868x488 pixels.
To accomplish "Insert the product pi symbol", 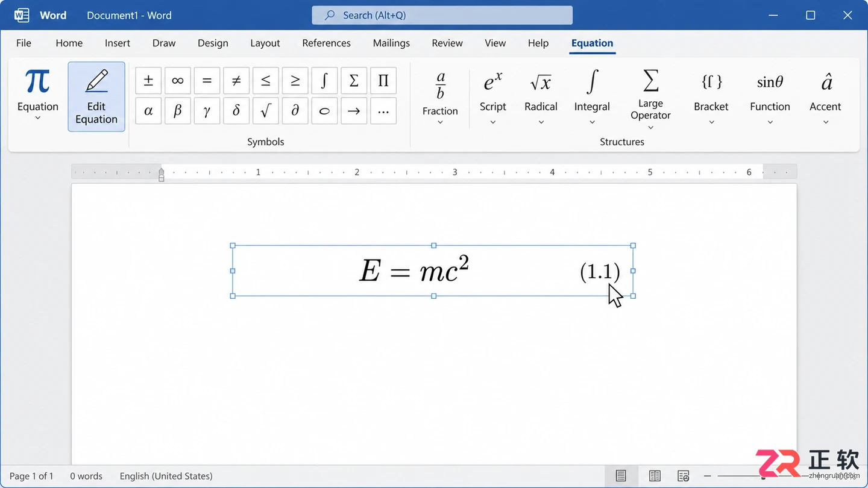I will pyautogui.click(x=383, y=81).
